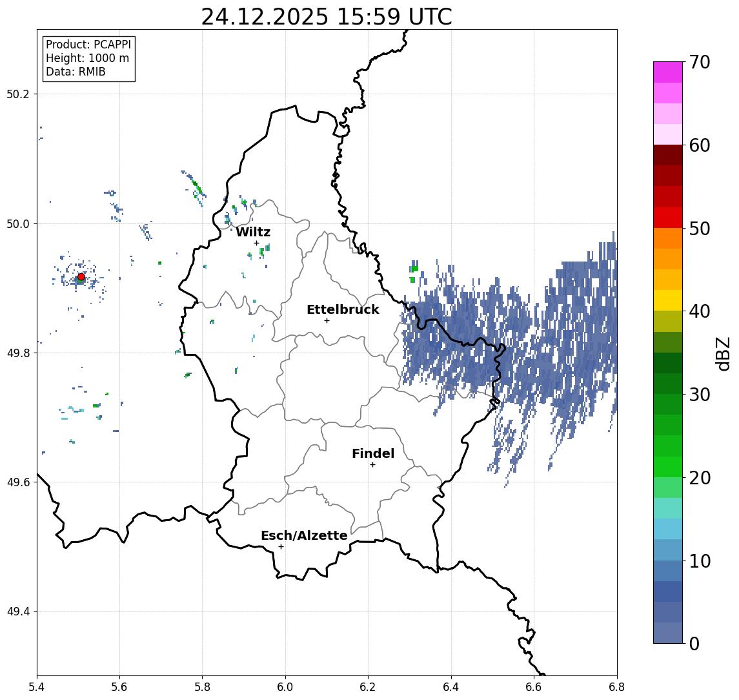
Task: Click the Data: RMIB text
Action: [76, 72]
